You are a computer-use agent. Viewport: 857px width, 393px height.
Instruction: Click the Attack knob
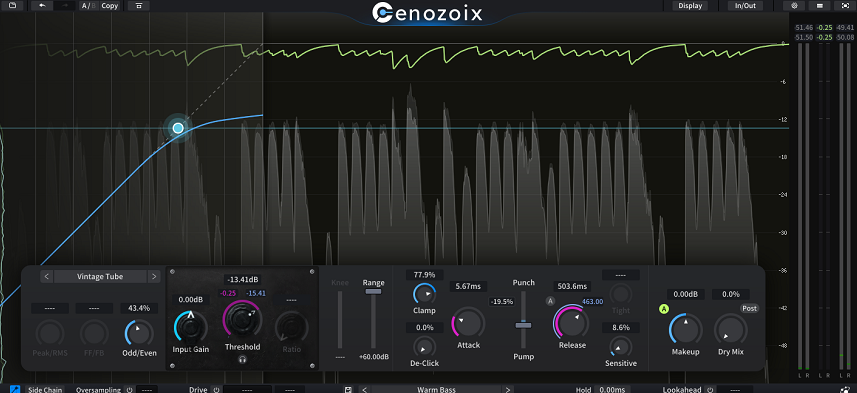(x=468, y=322)
